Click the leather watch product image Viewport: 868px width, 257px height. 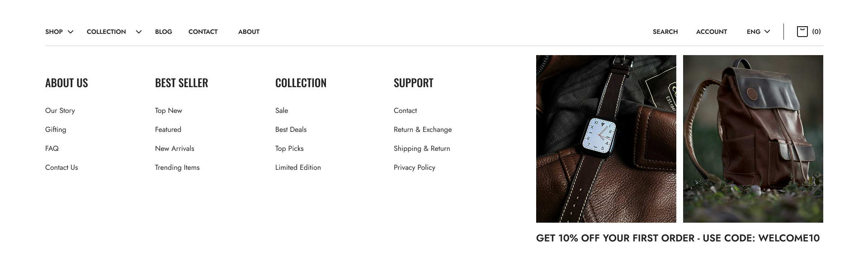pos(606,139)
